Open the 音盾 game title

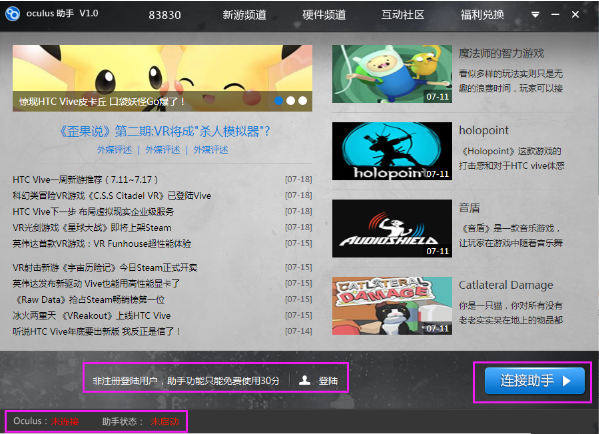click(469, 208)
